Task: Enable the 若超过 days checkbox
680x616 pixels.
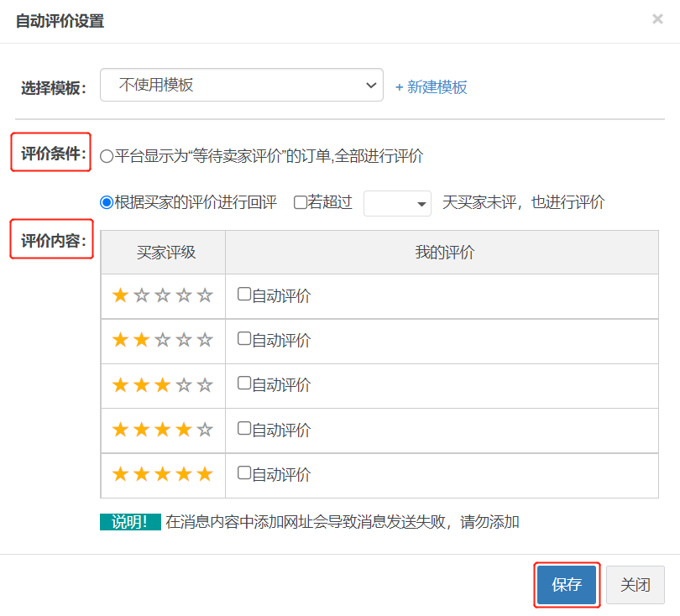Action: coord(300,202)
